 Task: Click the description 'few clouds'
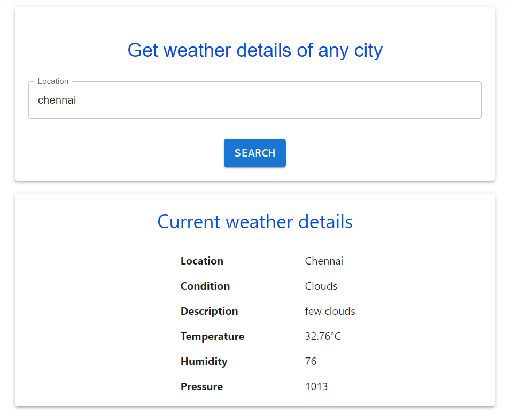330,311
